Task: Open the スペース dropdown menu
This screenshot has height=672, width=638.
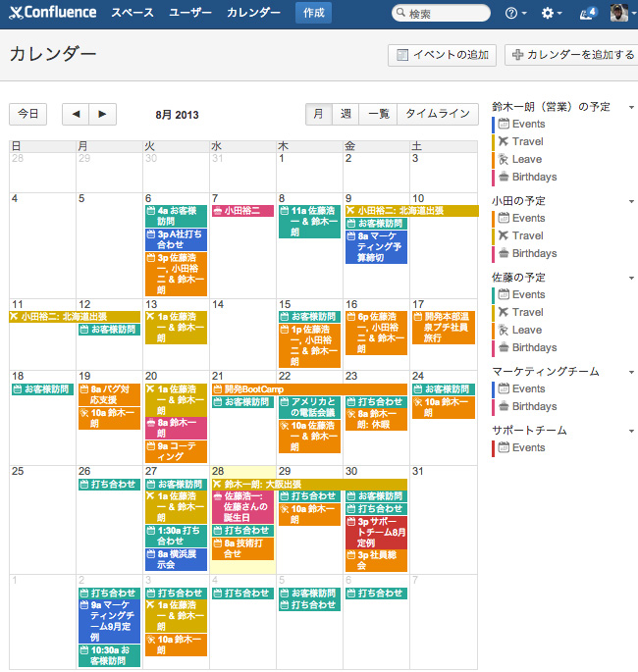Action: click(133, 13)
